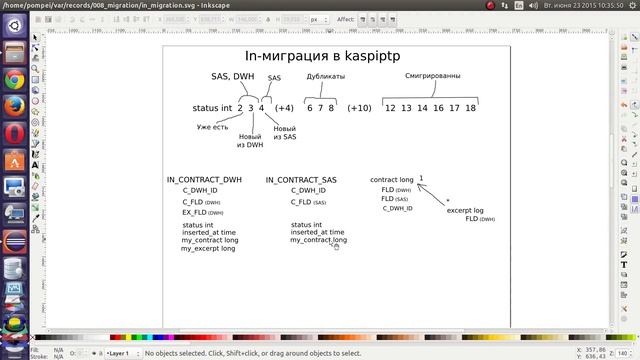Click 'In-миграция в kaspiptp' title text

(x=322, y=56)
